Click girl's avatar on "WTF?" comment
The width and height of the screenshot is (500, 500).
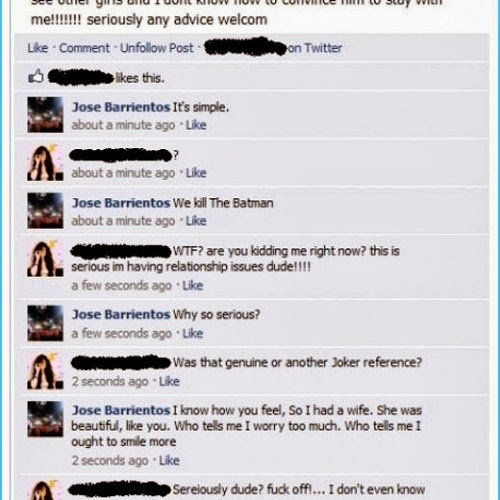(45, 259)
